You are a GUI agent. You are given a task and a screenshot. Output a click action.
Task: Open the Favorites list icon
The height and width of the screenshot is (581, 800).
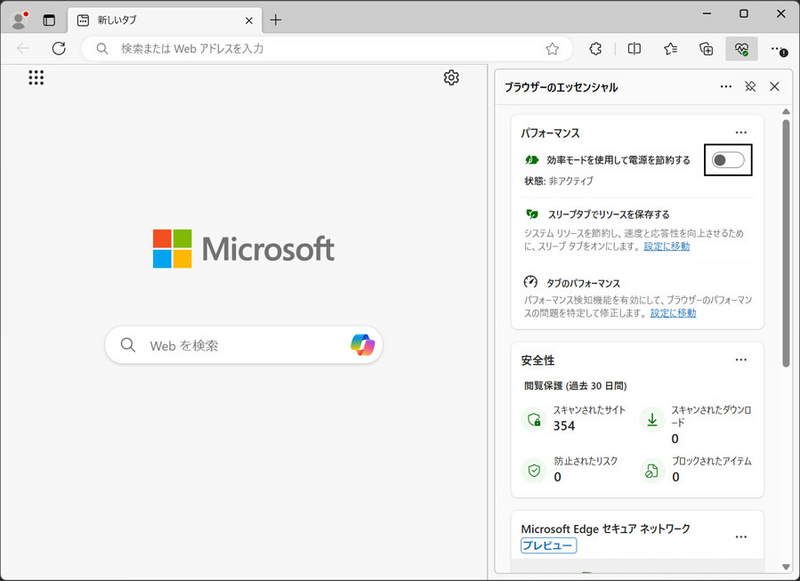(670, 49)
